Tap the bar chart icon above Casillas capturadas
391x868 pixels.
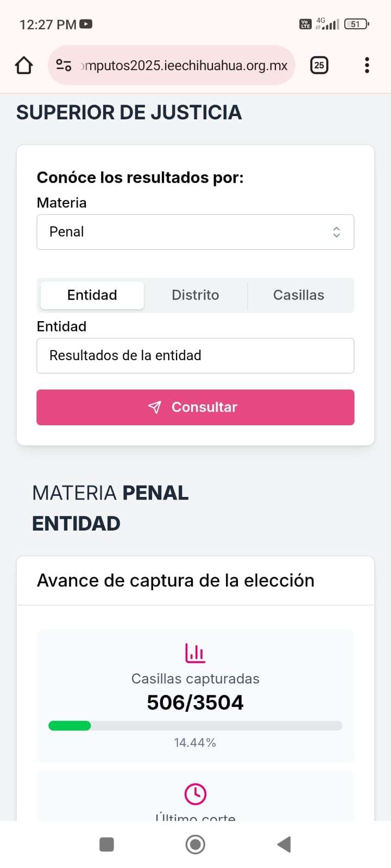point(195,653)
